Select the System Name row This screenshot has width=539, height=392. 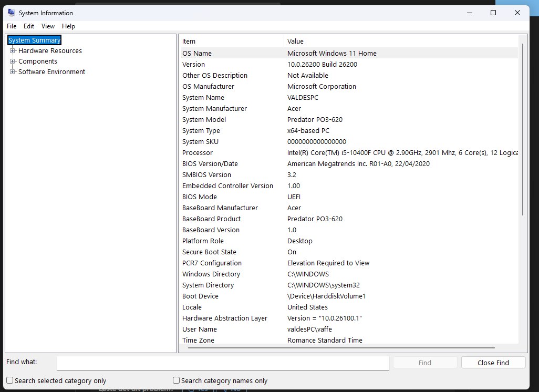[349, 97]
